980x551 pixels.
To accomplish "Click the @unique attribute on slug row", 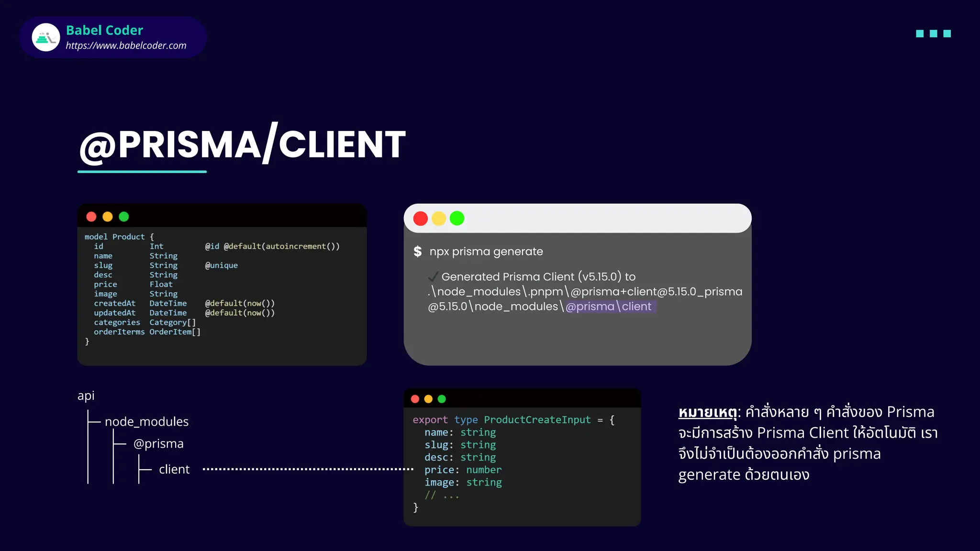I will point(221,265).
